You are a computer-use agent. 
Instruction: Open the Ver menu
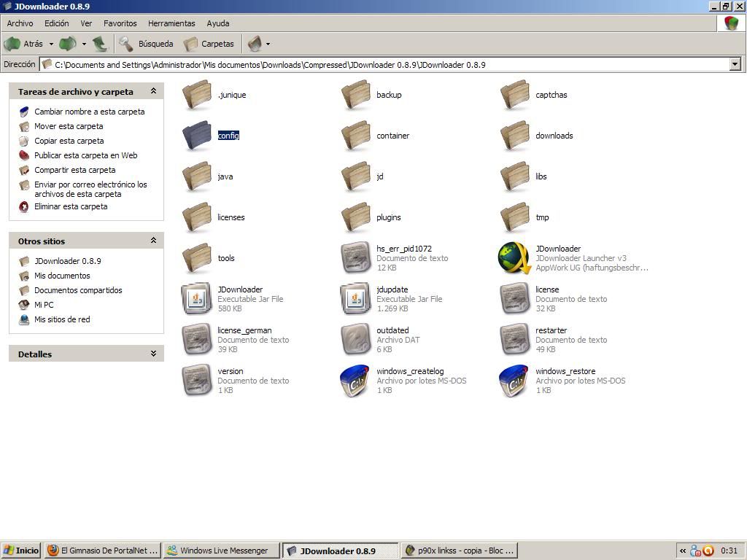(x=86, y=23)
